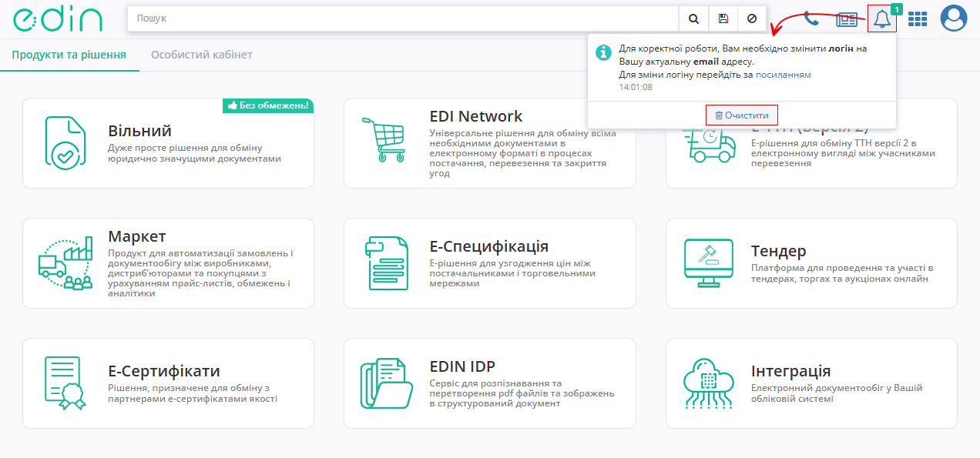The width and height of the screenshot is (980, 458).
Task: Click the save search floppy icon
Action: point(723,18)
